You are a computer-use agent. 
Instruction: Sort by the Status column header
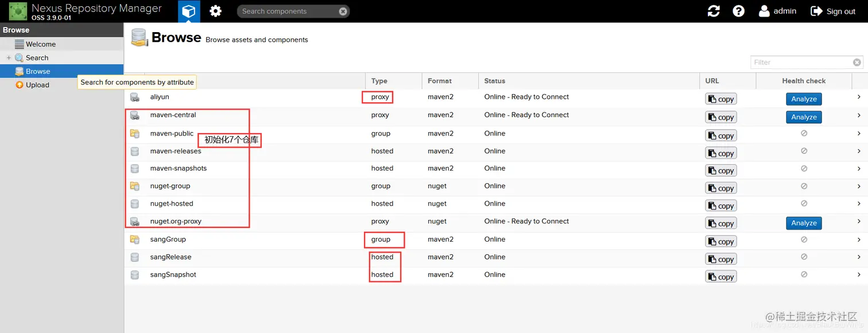589,81
